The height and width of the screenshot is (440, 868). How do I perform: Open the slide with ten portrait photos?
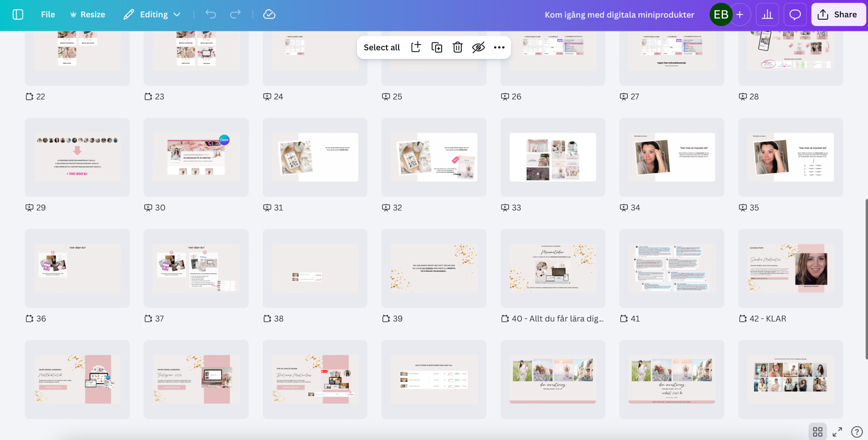791,379
